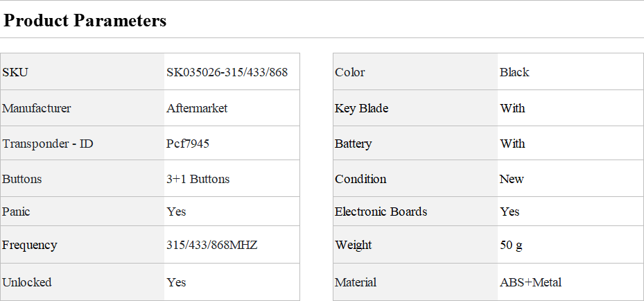
Task: Click the Electronic Boards label
Action: click(x=381, y=212)
